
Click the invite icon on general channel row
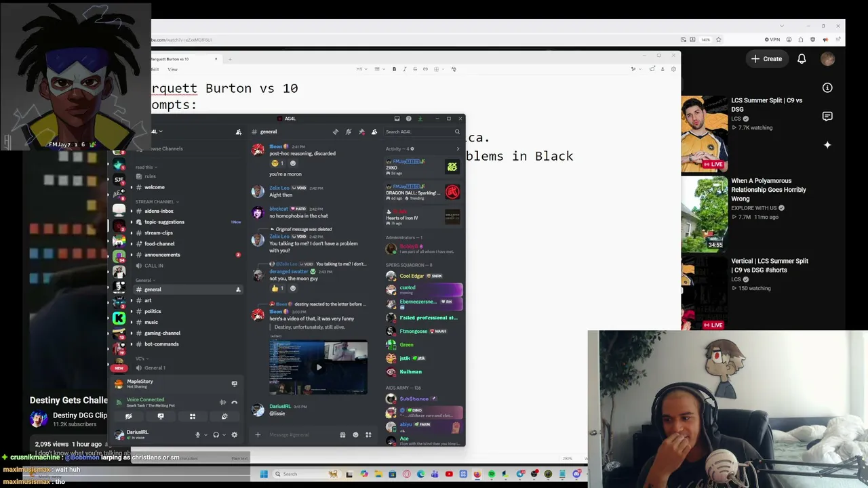238,289
